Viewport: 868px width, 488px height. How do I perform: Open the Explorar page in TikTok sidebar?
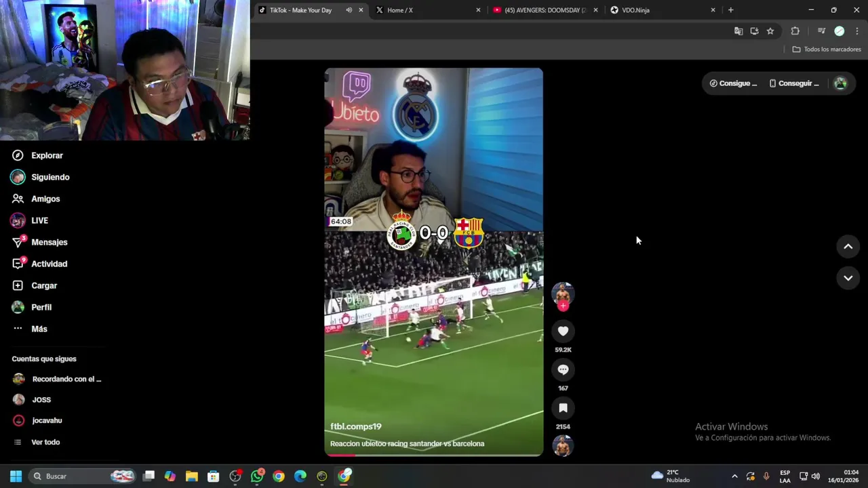pos(38,155)
